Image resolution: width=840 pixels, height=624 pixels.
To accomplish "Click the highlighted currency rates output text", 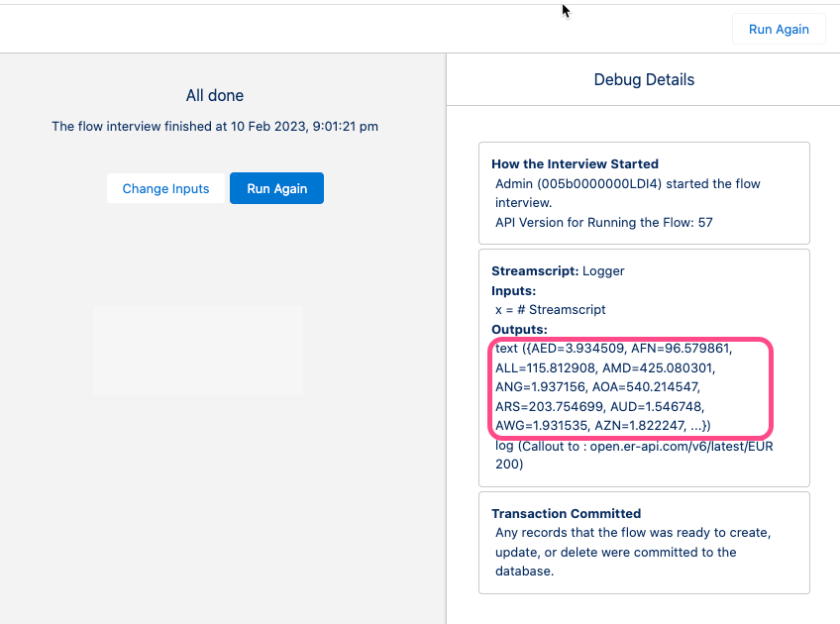I will 629,386.
